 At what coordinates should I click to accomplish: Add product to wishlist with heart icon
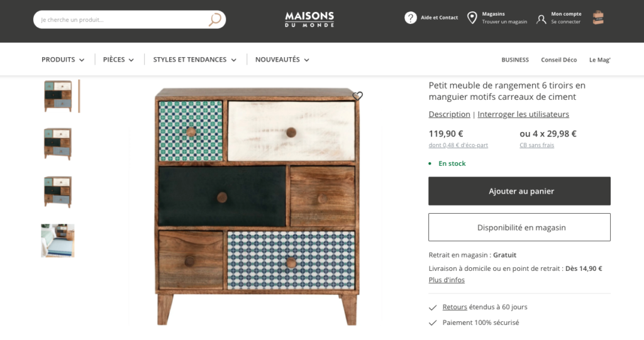coord(358,96)
